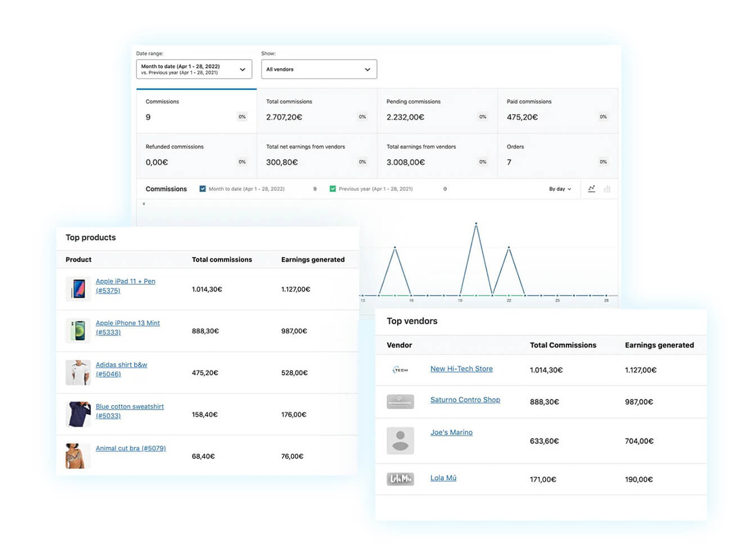Open New Hi-Tech Store vendor link
Image resolution: width=756 pixels, height=551 pixels.
461,369
